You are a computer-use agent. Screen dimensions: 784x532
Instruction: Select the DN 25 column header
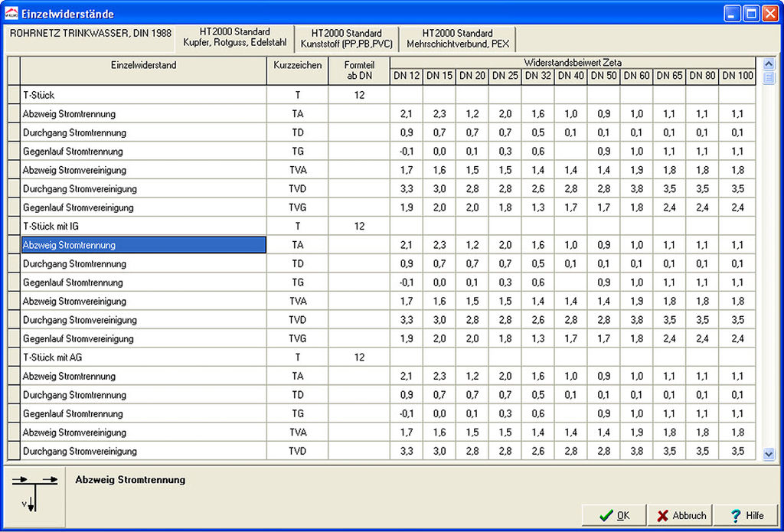pyautogui.click(x=505, y=77)
